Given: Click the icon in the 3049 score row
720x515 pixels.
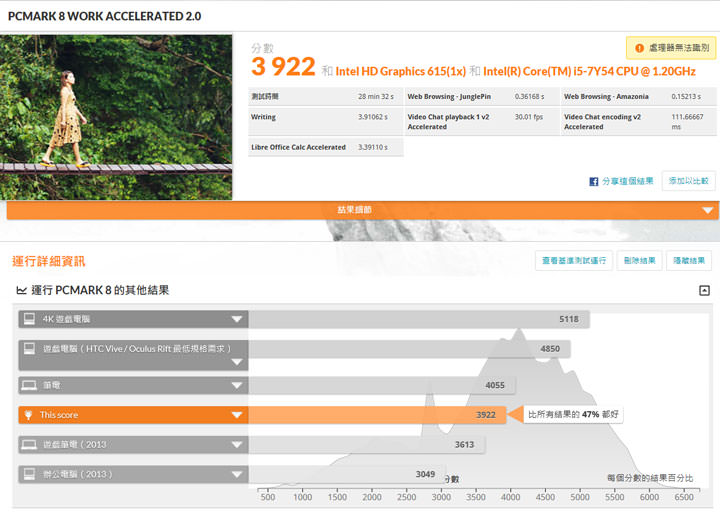Looking at the screenshot, I should [x=29, y=474].
